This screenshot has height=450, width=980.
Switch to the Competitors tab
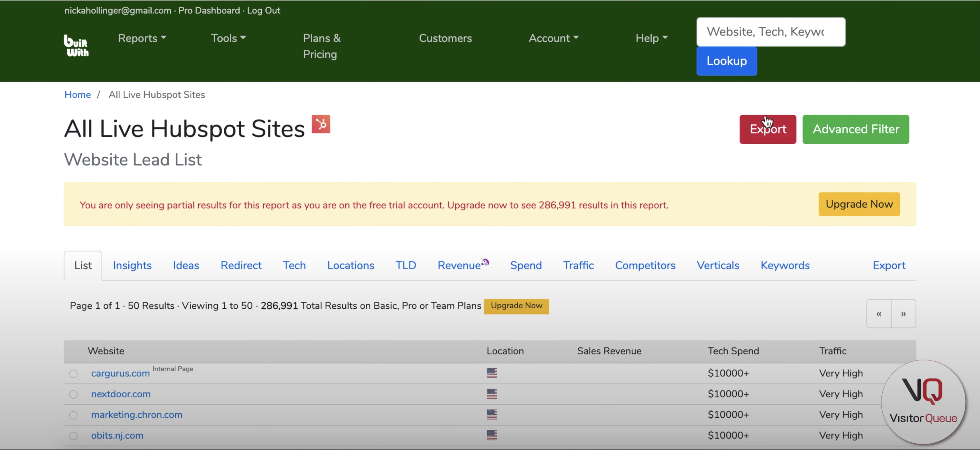point(645,265)
